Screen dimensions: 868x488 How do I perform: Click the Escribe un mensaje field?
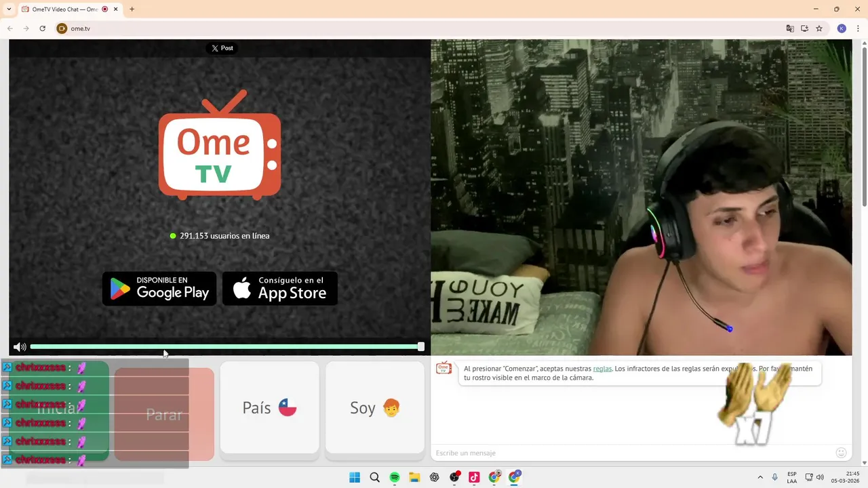[631, 453]
